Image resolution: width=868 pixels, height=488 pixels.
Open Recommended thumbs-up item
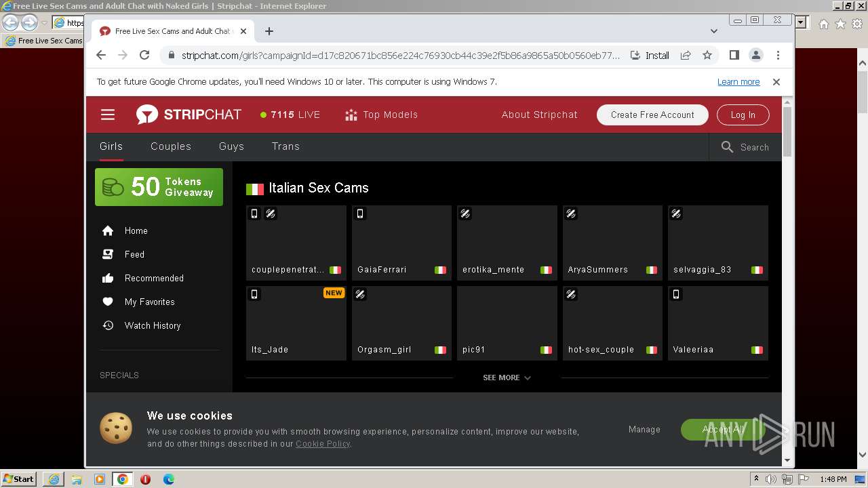coord(142,278)
